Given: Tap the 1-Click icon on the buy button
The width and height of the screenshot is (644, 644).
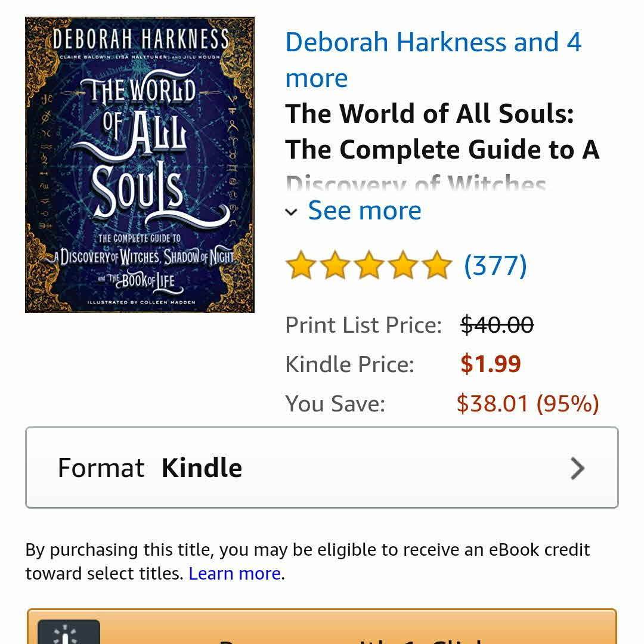Looking at the screenshot, I should coord(69,633).
